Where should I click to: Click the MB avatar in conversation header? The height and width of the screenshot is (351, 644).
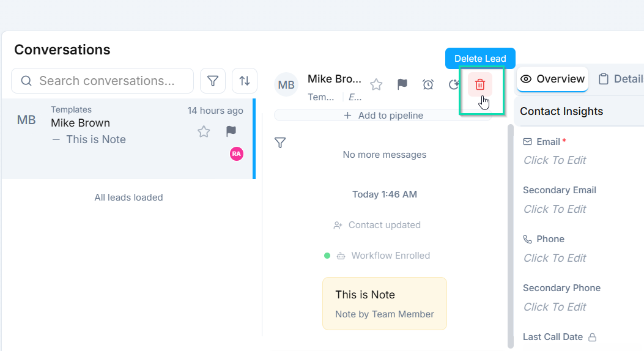click(286, 85)
